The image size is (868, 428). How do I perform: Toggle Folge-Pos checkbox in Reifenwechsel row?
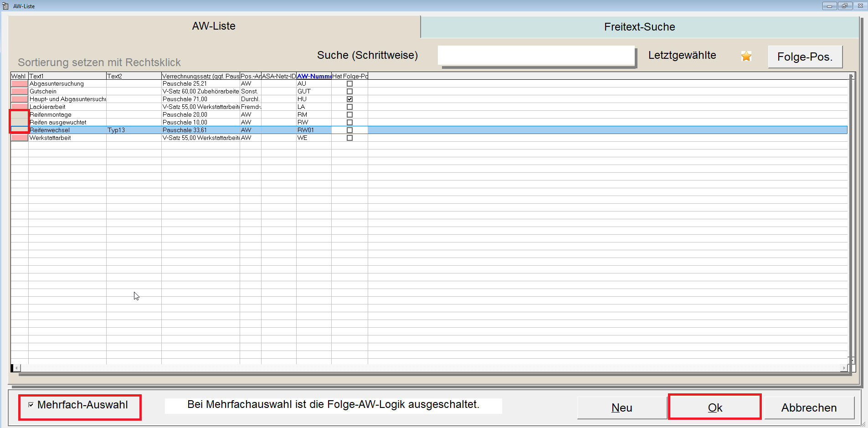(349, 130)
